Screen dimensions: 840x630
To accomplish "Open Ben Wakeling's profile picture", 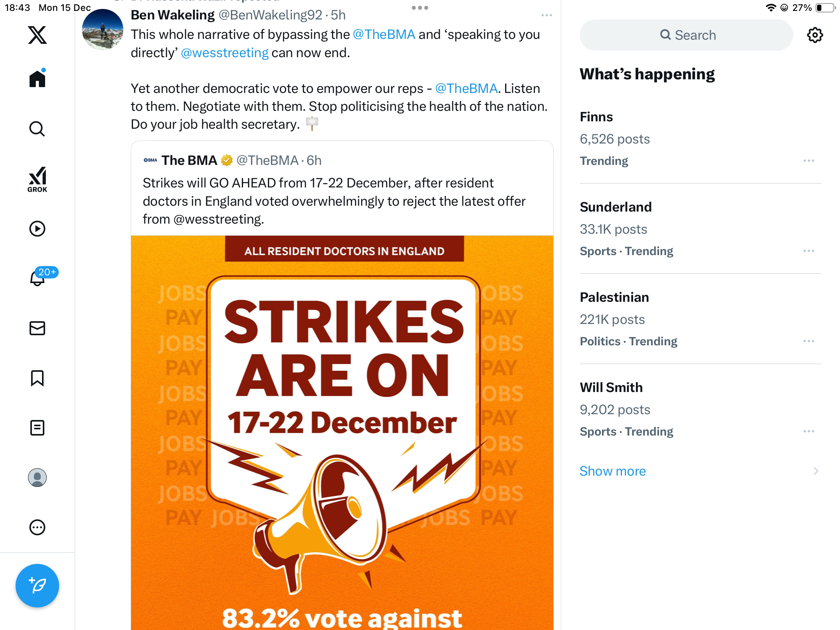I will coord(103,30).
